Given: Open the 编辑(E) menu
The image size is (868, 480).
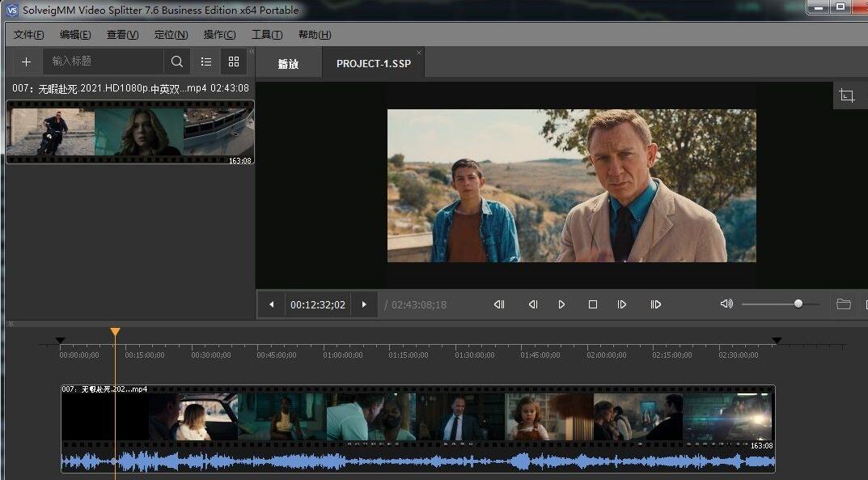Looking at the screenshot, I should pyautogui.click(x=75, y=35).
